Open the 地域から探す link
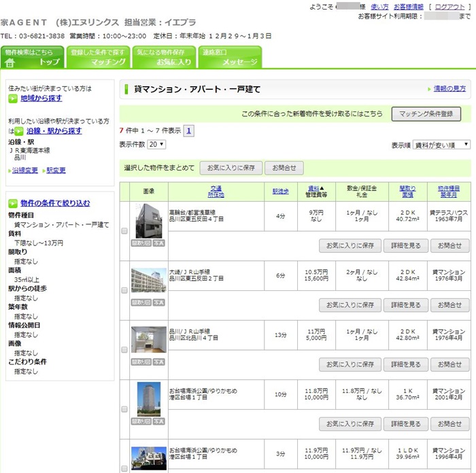Viewport: 476px width, 473px height. (41, 99)
